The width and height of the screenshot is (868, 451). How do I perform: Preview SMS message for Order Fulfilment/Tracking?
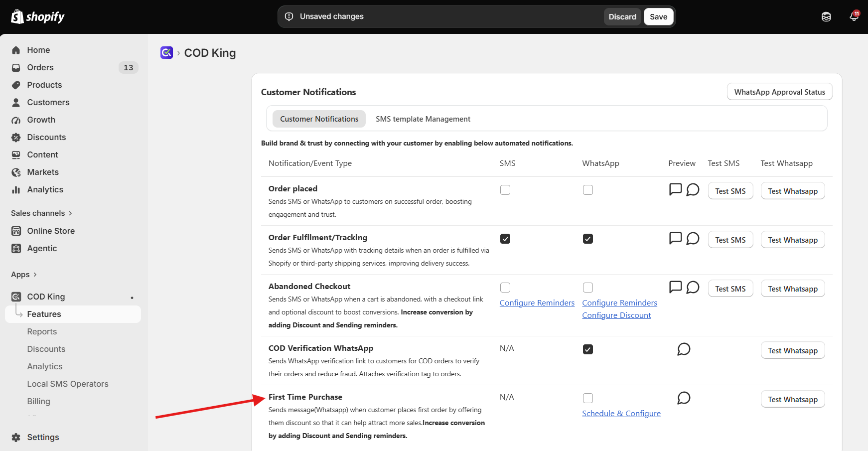[675, 238]
